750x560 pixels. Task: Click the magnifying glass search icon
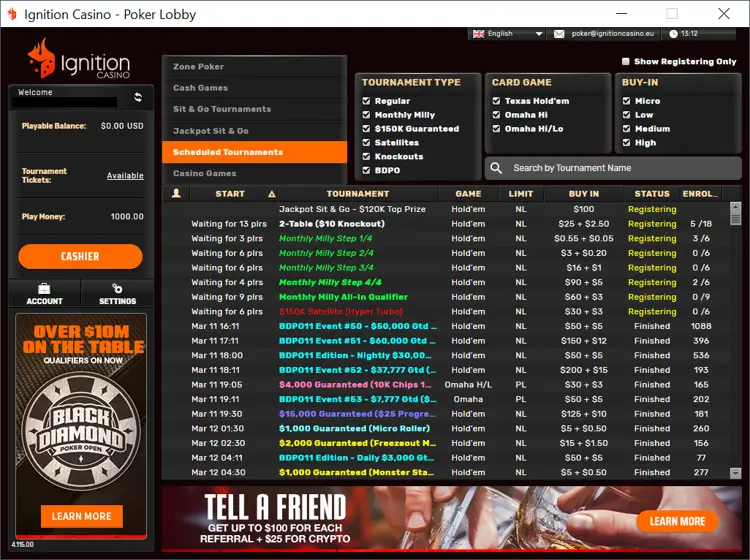point(496,168)
